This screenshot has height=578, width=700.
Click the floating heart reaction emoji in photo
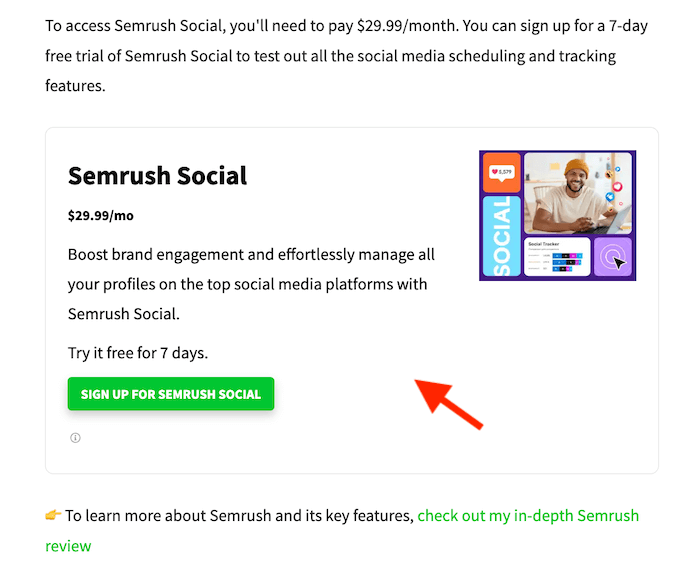[617, 186]
